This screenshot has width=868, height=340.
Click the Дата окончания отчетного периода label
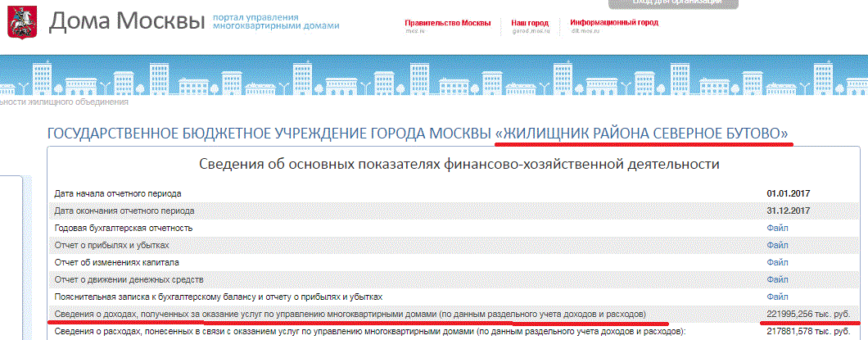point(124,211)
